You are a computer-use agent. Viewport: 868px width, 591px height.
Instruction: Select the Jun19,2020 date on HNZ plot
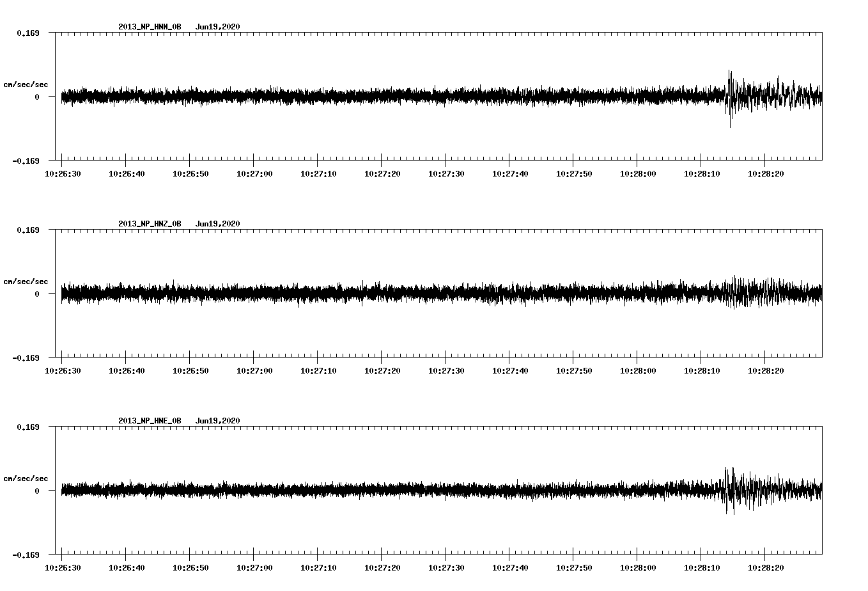[218, 224]
